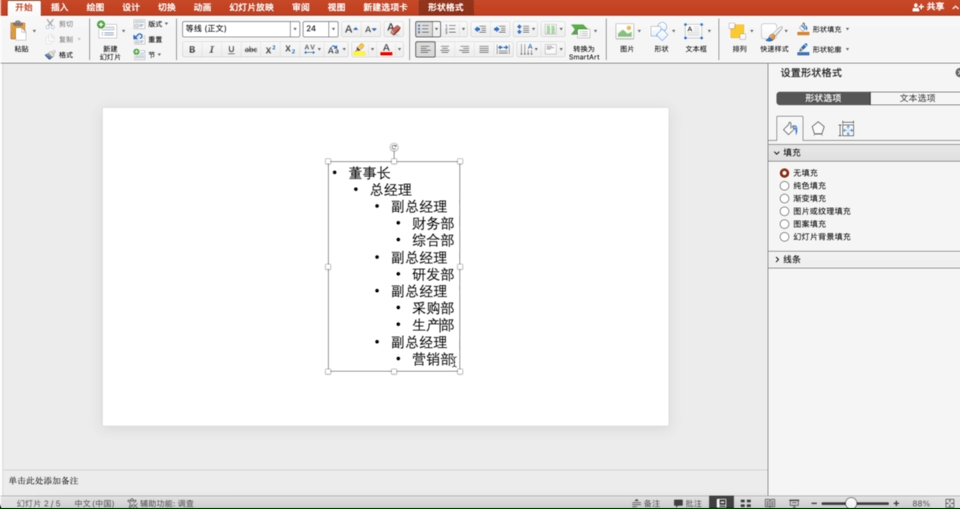
Task: Open the font size dropdown arrow
Action: tap(333, 29)
